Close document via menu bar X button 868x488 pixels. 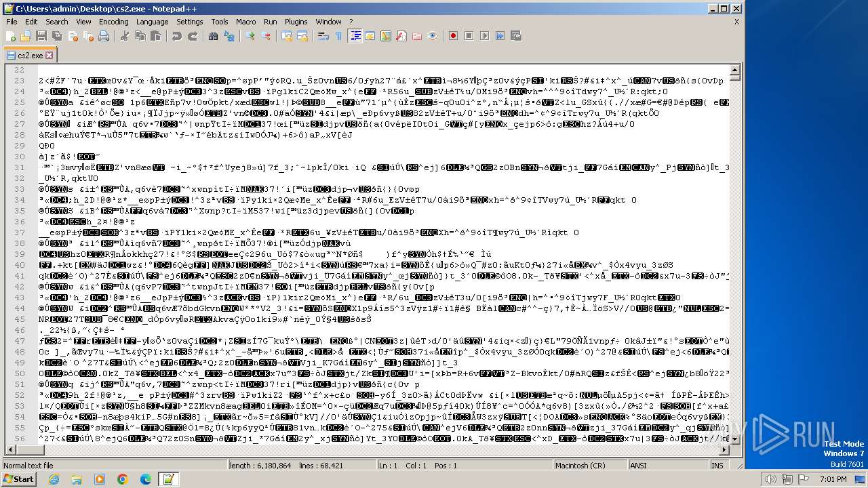click(736, 22)
